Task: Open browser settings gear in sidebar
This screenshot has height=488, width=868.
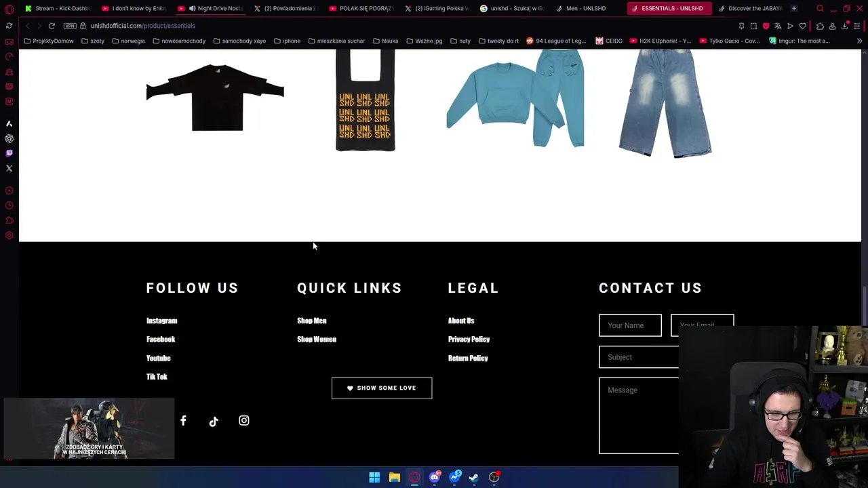Action: tap(9, 235)
